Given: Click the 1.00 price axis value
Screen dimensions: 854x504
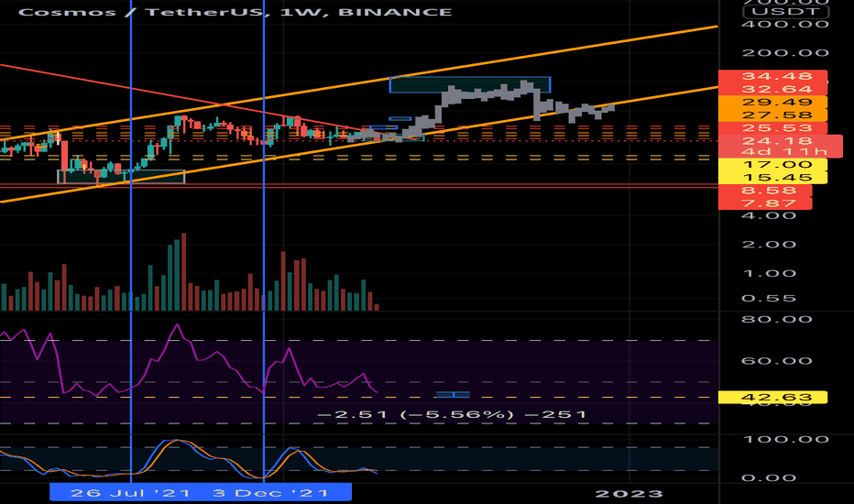Looking at the screenshot, I should (769, 273).
